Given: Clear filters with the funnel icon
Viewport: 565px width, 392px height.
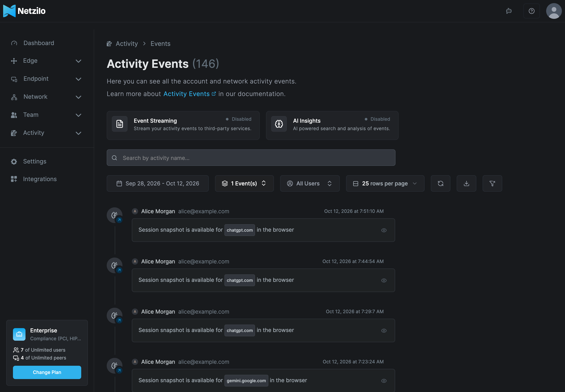Looking at the screenshot, I should pyautogui.click(x=492, y=183).
